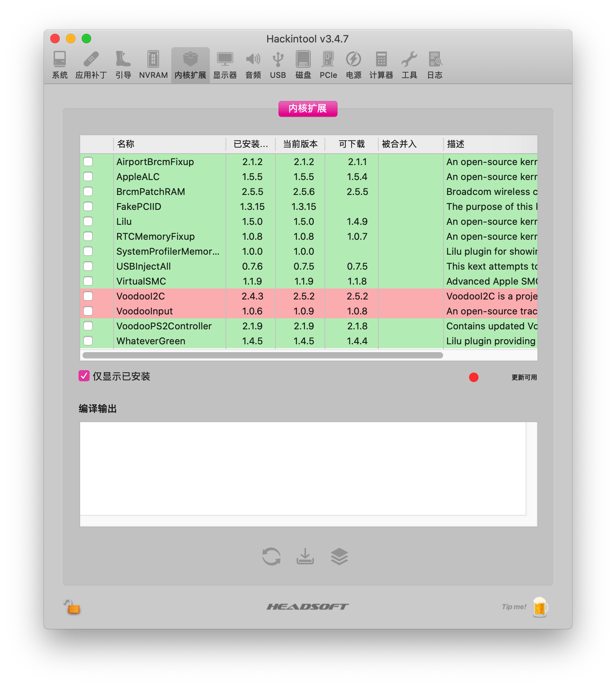Viewport: 616px width, 687px height.
Task: Tick the Lilu row checkbox
Action: (88, 221)
